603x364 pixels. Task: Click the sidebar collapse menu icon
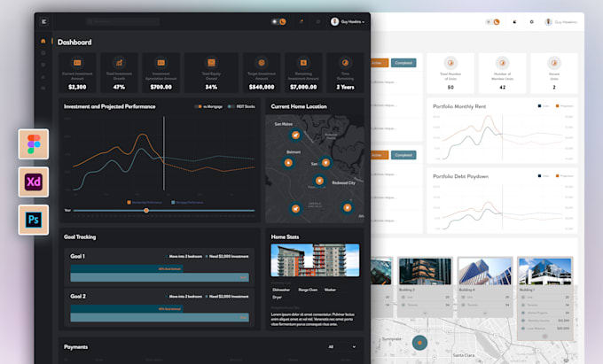[43, 21]
